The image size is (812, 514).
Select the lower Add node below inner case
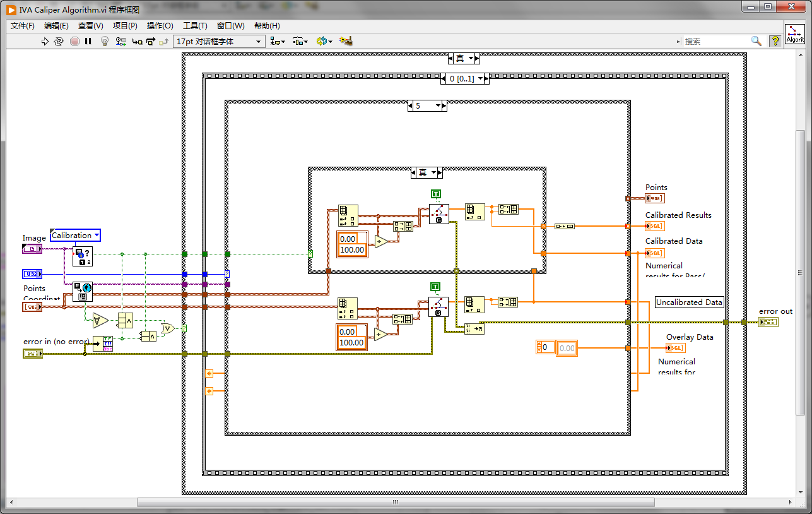(380, 334)
